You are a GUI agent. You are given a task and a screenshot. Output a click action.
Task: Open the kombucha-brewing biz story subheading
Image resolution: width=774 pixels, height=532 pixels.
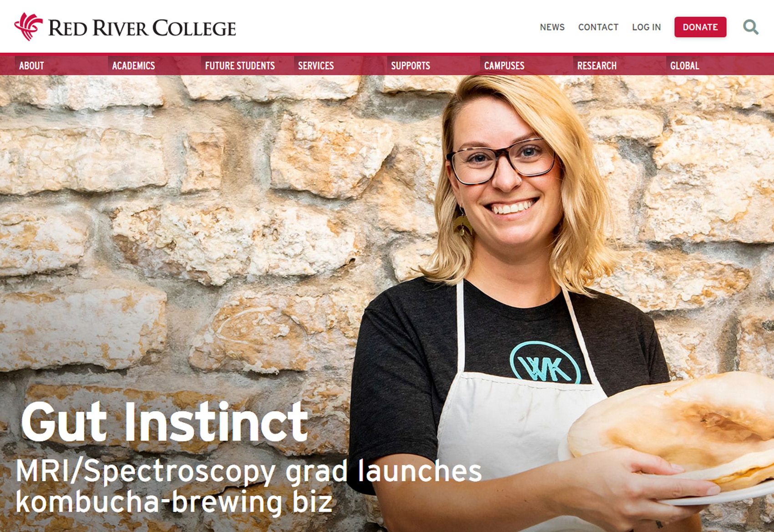click(x=249, y=486)
